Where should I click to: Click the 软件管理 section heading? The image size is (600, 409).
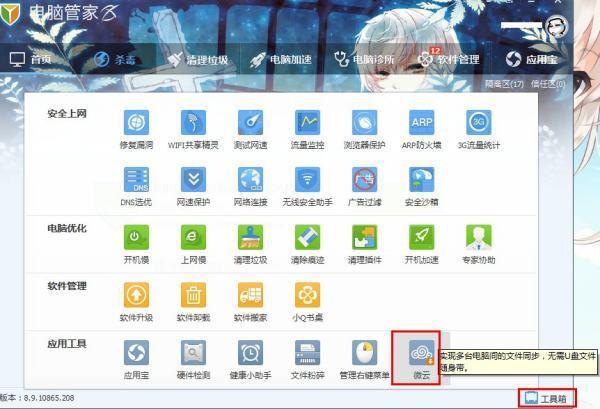(x=67, y=286)
